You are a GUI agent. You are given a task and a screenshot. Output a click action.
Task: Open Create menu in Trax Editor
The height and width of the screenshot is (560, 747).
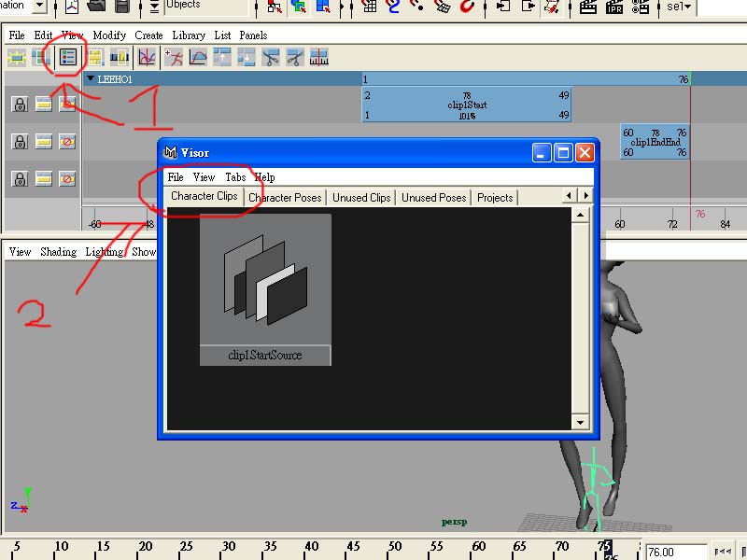tap(148, 35)
